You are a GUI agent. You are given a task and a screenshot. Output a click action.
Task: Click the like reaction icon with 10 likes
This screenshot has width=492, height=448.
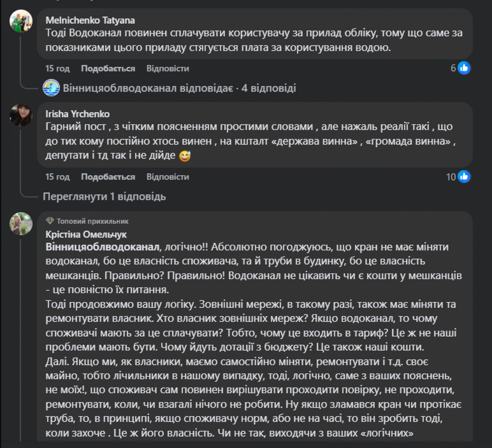pyautogui.click(x=464, y=177)
